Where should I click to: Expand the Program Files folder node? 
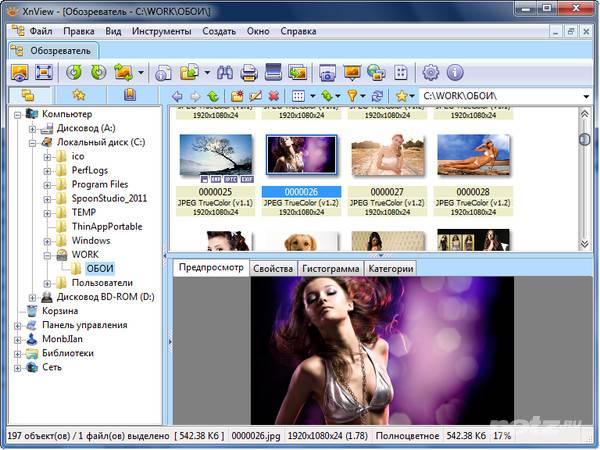47,185
